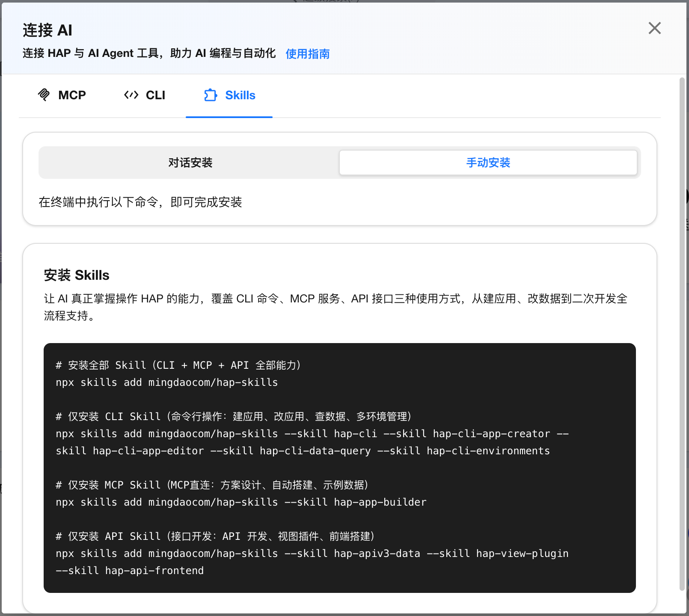The width and height of the screenshot is (689, 616).
Task: Click the 安装全部 Skill comment line
Action: [178, 365]
